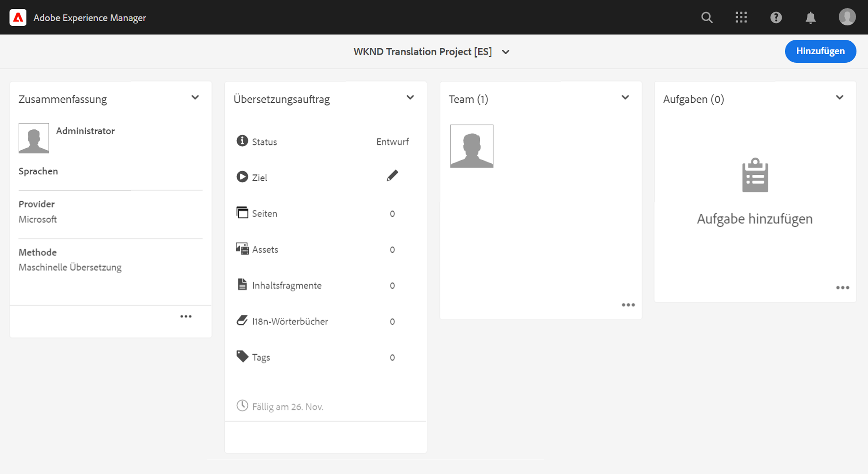Open the solutions grid switcher

[741, 18]
